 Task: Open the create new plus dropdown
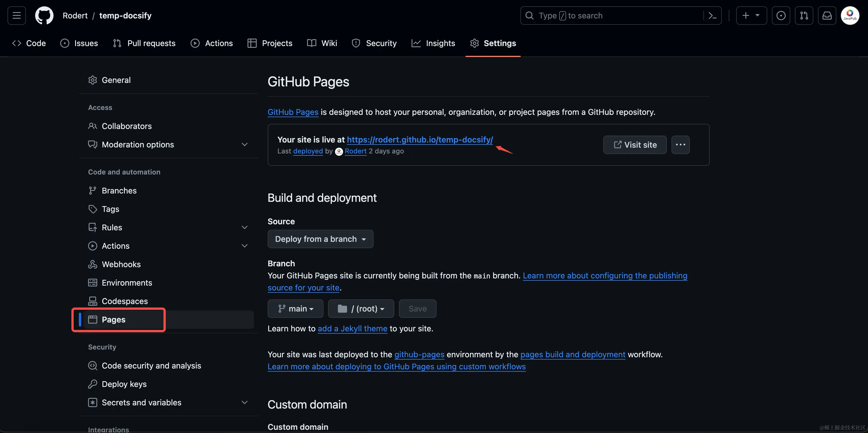pyautogui.click(x=751, y=16)
